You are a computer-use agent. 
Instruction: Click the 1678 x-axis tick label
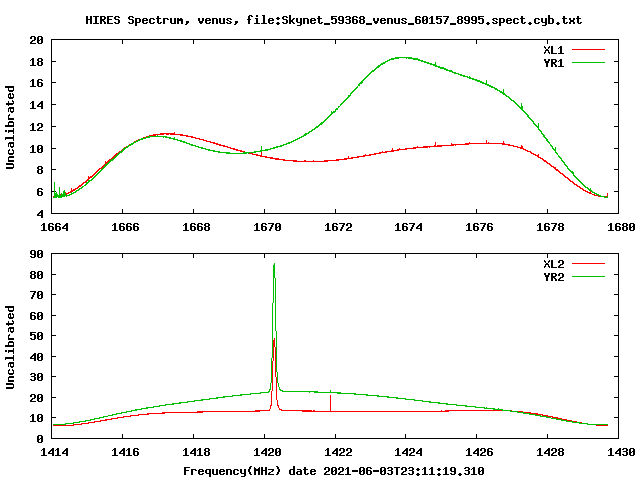coord(551,227)
